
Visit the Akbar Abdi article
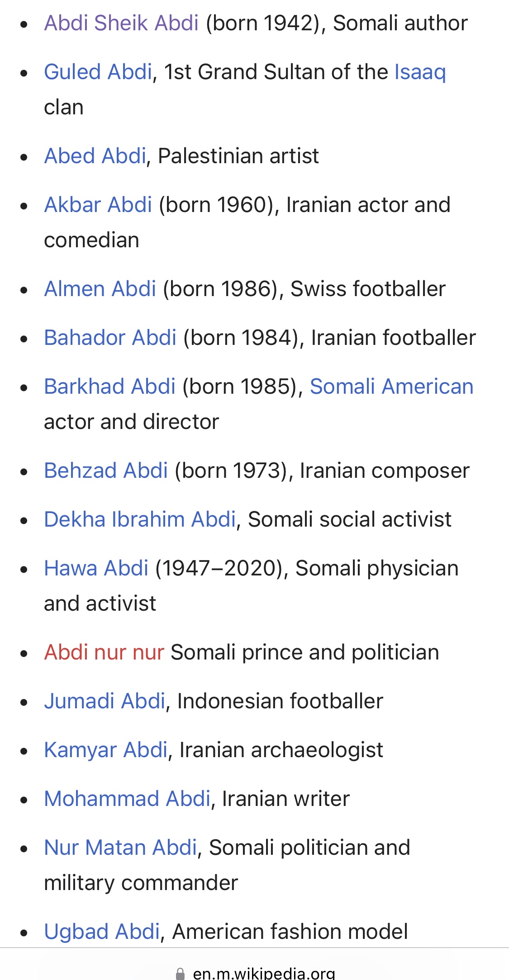pyautogui.click(x=98, y=205)
